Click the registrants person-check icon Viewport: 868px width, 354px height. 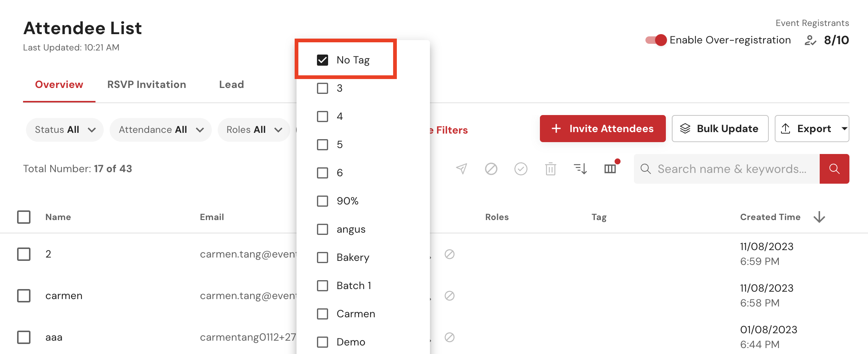click(810, 40)
